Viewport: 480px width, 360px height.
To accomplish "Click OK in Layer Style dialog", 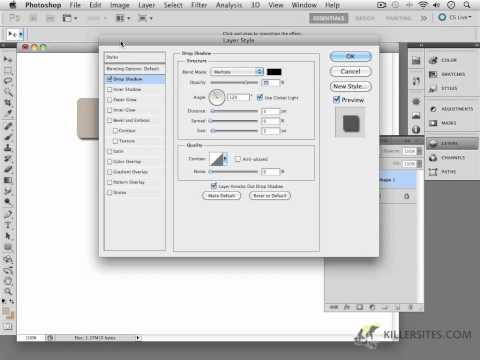I will pos(350,56).
